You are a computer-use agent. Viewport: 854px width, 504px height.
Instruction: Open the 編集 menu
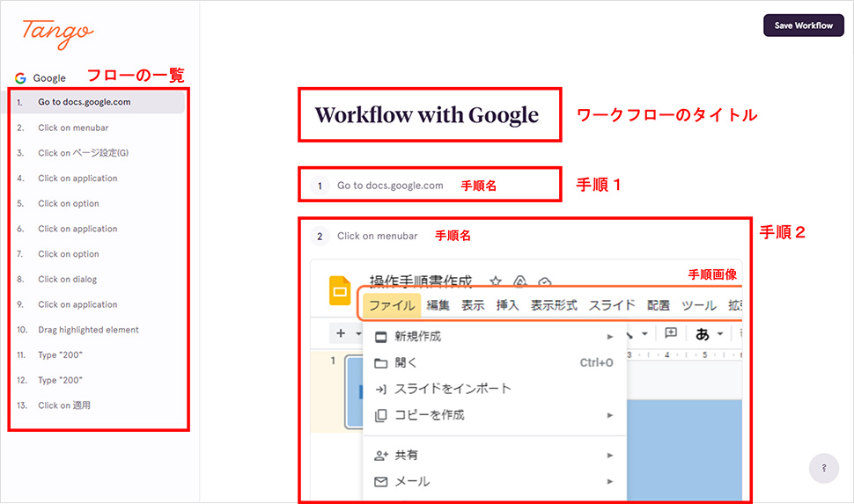[438, 305]
